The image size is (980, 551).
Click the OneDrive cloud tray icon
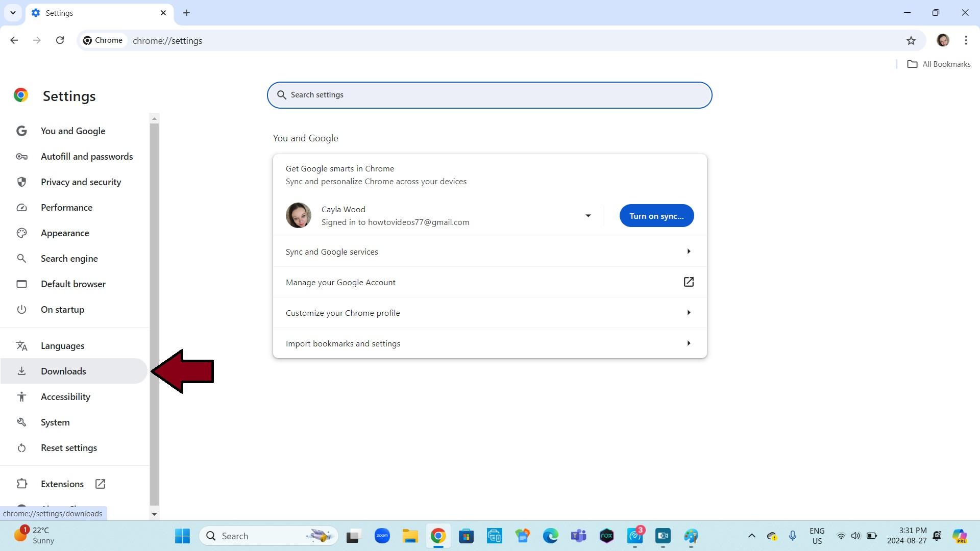point(772,536)
